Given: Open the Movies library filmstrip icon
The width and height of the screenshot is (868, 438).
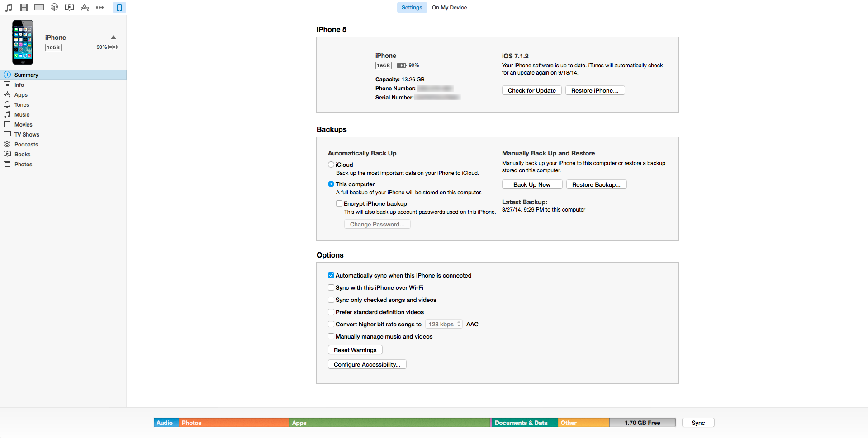Looking at the screenshot, I should coord(24,7).
